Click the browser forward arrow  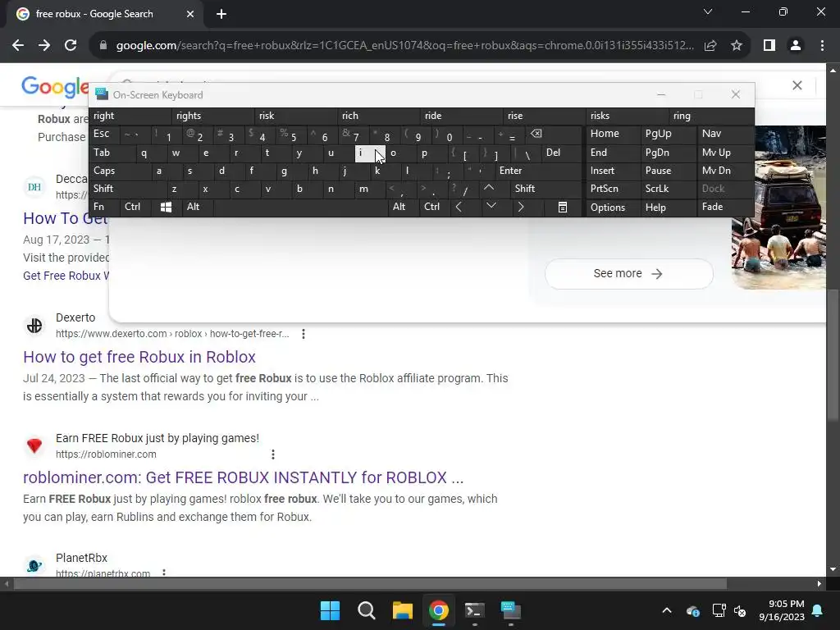click(x=44, y=46)
